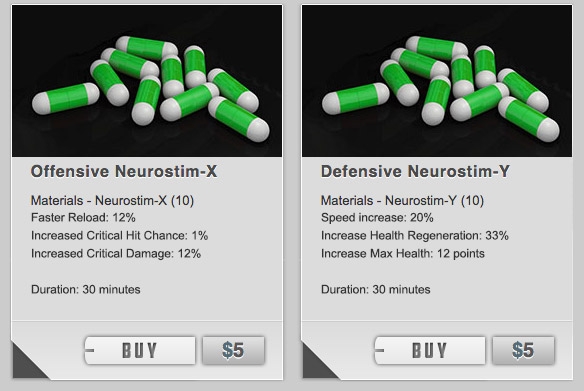This screenshot has height=391, width=584.
Task: Buy the Defensive Neurostim-Y item
Action: (x=430, y=350)
